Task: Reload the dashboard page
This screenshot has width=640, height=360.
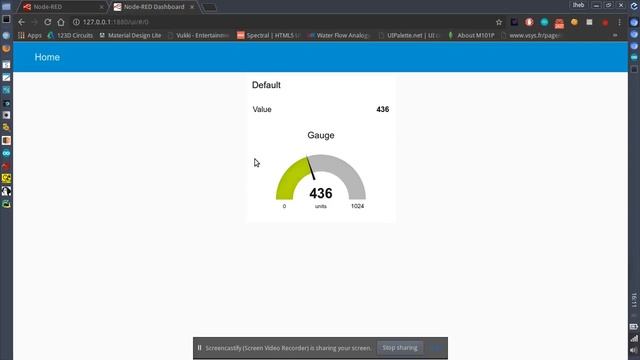Action: (48, 22)
